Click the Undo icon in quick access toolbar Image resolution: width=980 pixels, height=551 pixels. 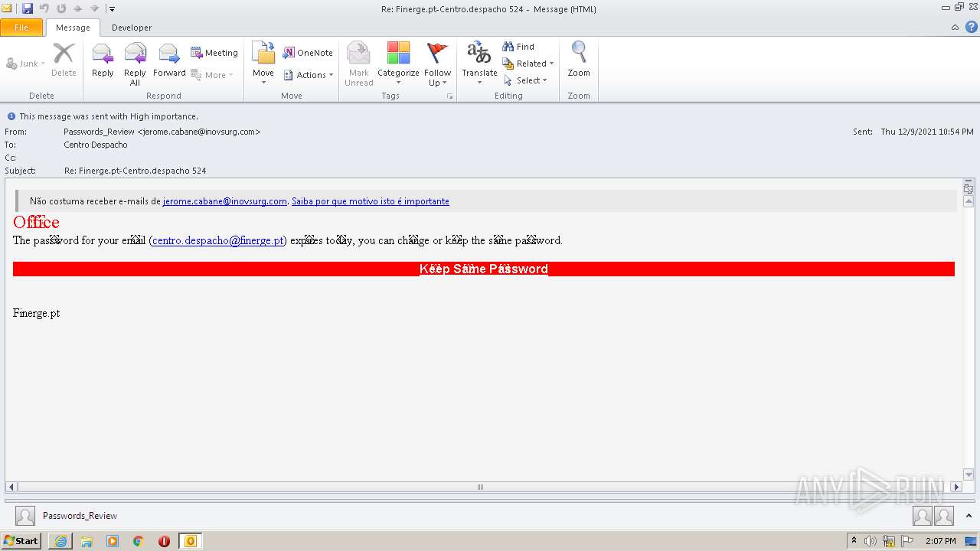(x=44, y=8)
